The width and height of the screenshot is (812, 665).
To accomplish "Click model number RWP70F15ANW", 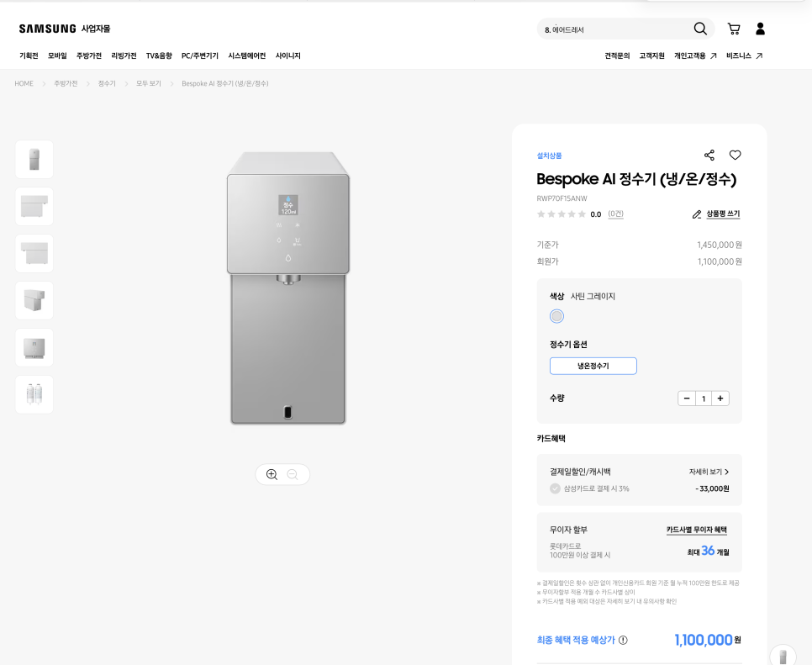I will 562,198.
